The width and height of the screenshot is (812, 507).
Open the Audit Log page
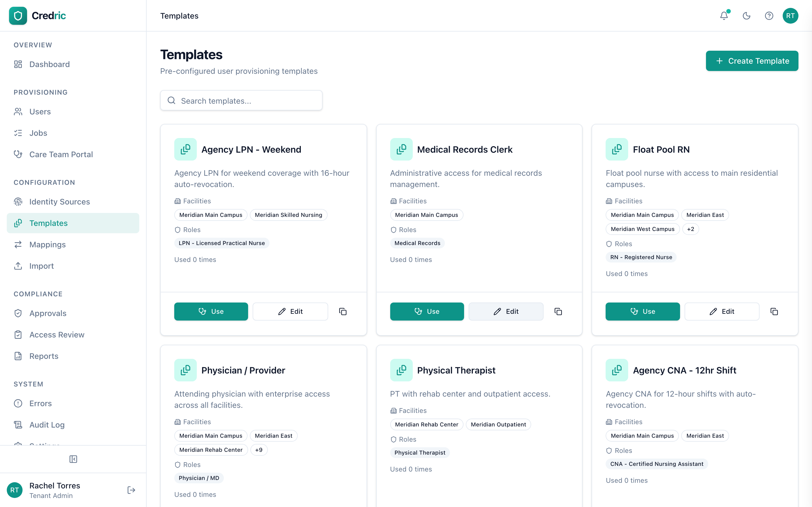[47, 424]
